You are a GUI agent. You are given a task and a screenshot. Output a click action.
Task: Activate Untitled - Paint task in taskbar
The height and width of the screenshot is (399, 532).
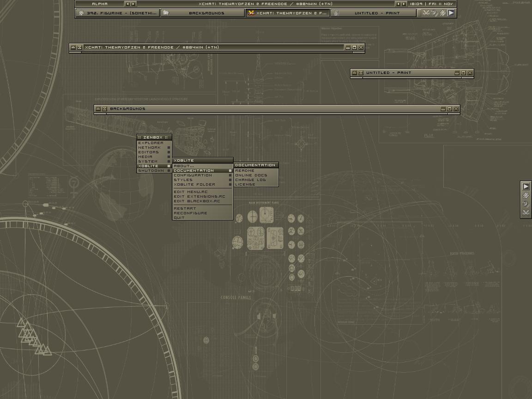coord(374,13)
